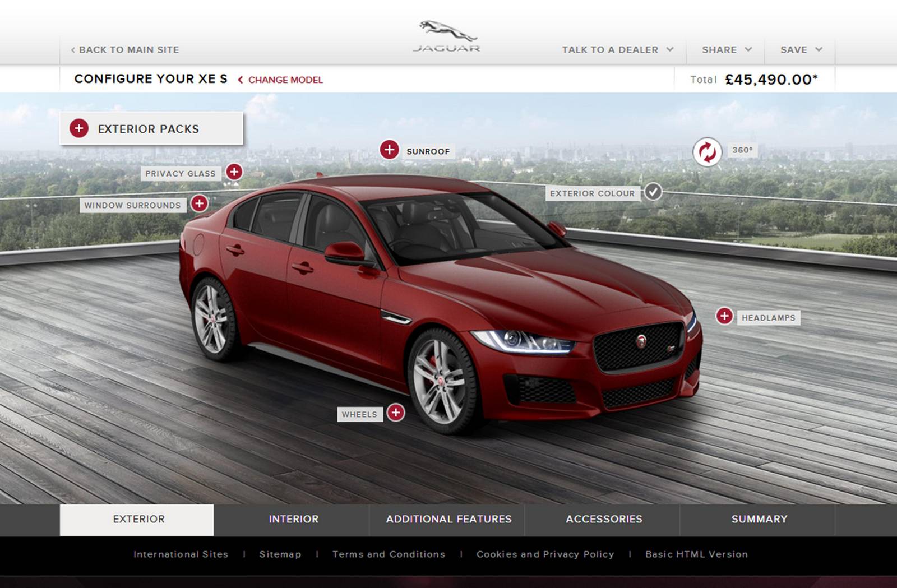Viewport: 897px width, 588px height.
Task: Click the Sunroof label
Action: pos(428,151)
